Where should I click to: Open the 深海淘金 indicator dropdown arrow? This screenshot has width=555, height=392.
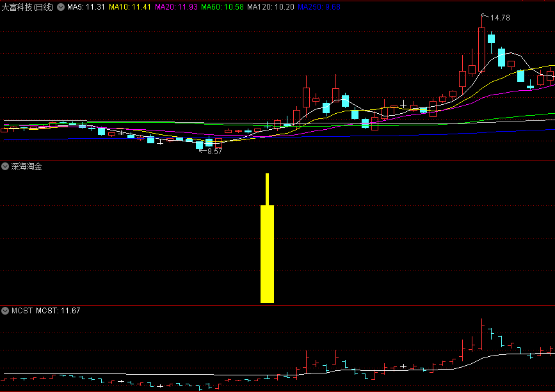click(x=5, y=166)
